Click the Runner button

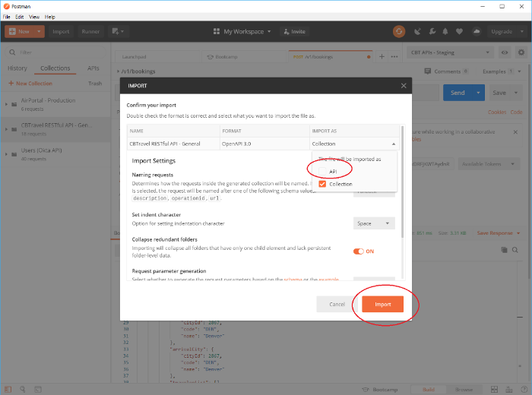pos(90,32)
